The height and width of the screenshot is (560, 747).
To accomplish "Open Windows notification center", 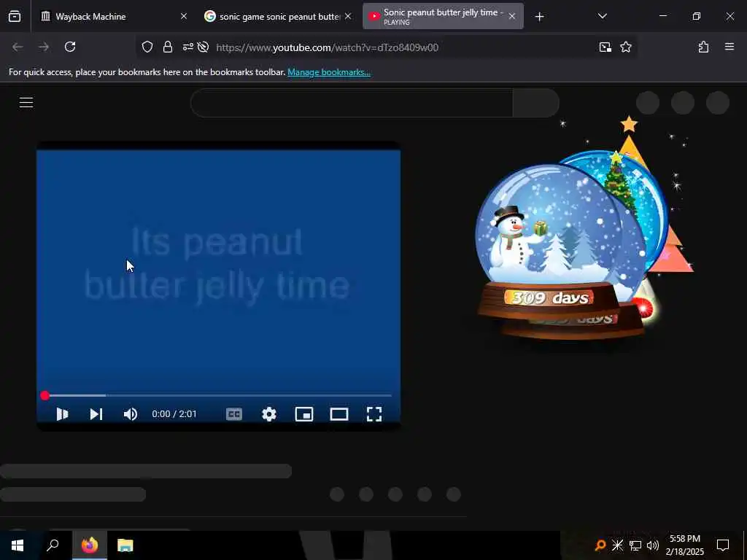I will tap(723, 545).
